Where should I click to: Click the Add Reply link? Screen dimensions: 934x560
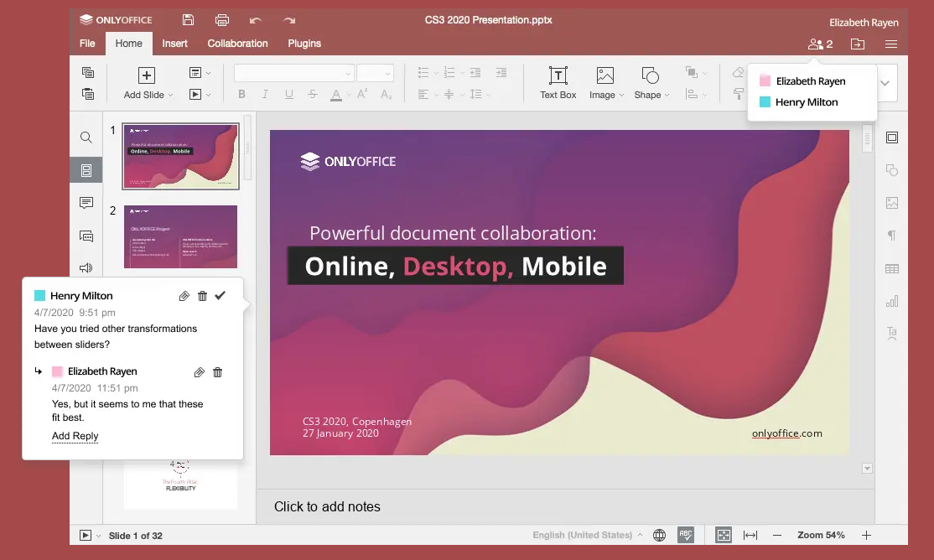click(75, 436)
